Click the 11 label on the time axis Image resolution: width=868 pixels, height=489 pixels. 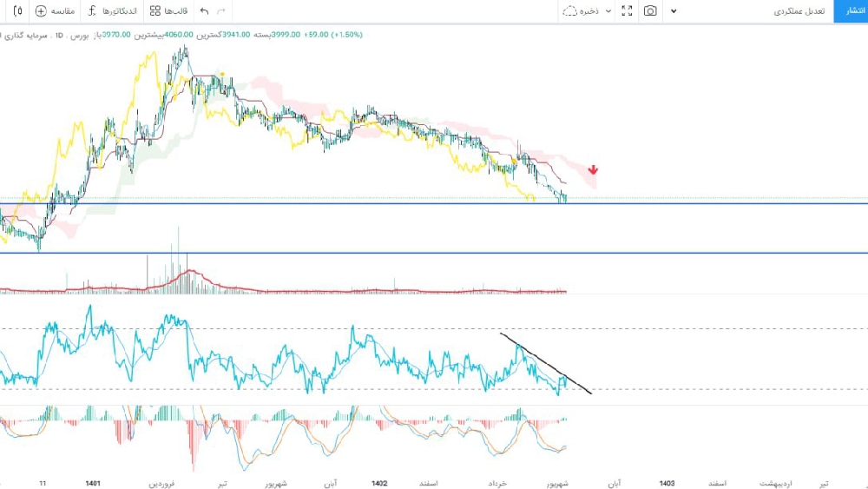coord(43,484)
